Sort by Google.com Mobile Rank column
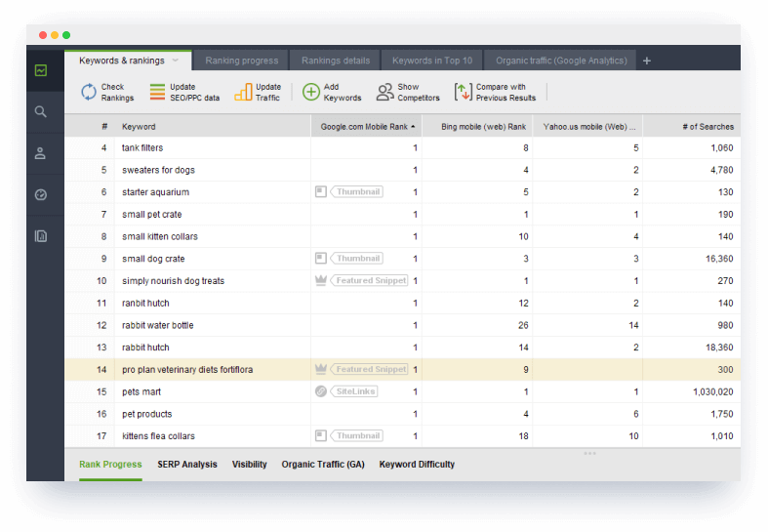The image size is (768, 532). click(x=366, y=126)
